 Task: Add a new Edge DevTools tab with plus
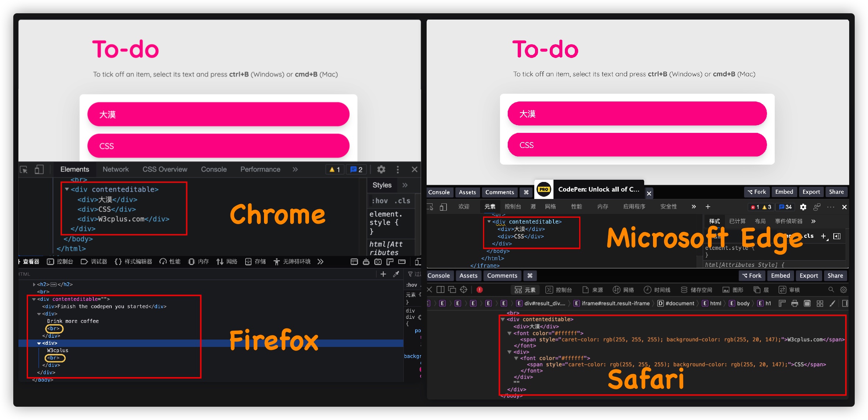tap(708, 207)
